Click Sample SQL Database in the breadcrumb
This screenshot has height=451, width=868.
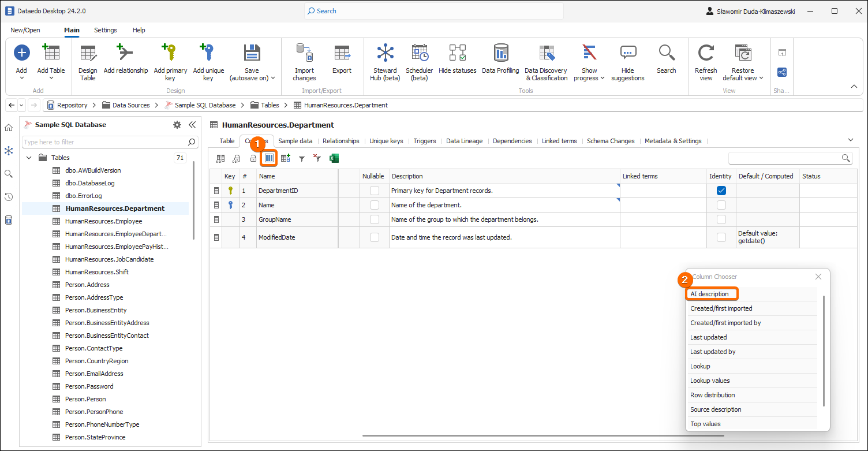[x=205, y=105]
